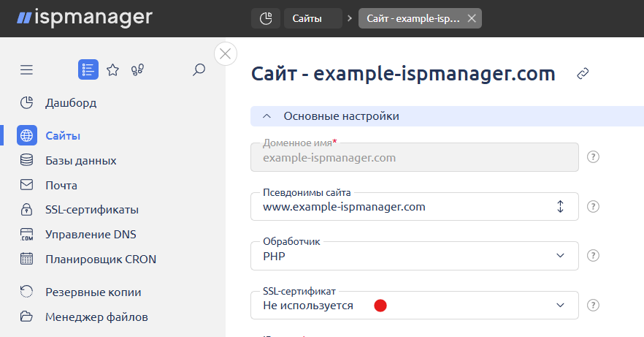Viewport: 644px width, 337px height.
Task: Close the form with the round X button
Action: 226,54
